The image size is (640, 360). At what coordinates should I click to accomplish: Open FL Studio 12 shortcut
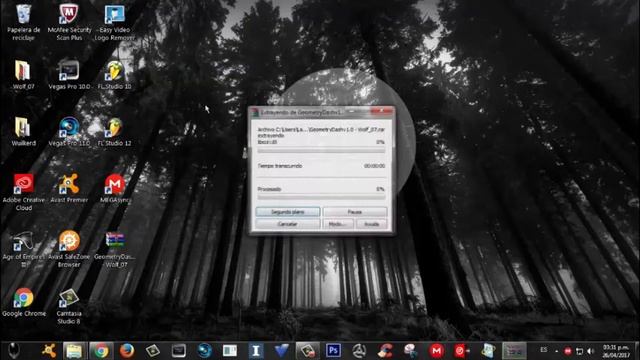115,131
